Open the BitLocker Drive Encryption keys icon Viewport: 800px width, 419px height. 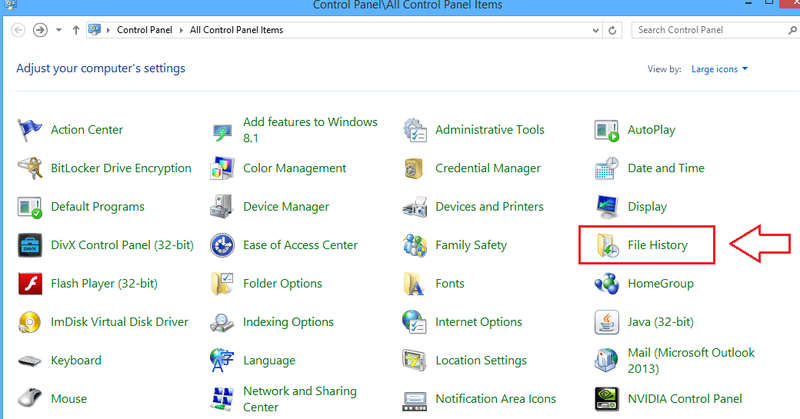(x=30, y=168)
